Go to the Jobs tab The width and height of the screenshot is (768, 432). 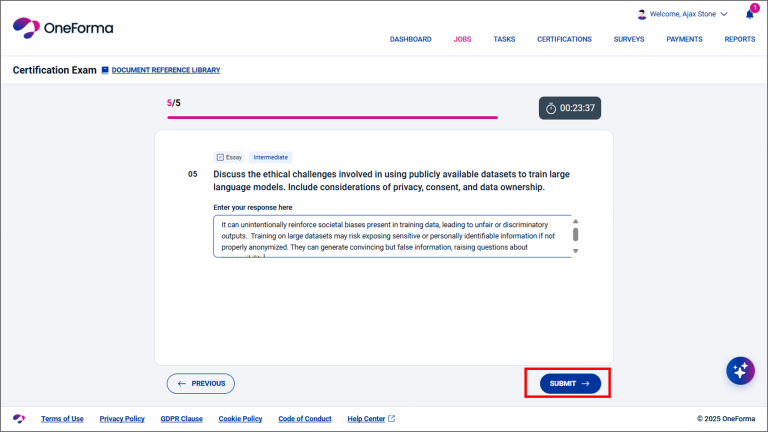(462, 39)
